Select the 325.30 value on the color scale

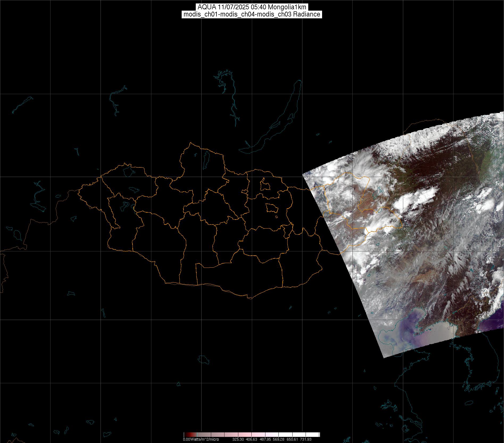pos(238,439)
